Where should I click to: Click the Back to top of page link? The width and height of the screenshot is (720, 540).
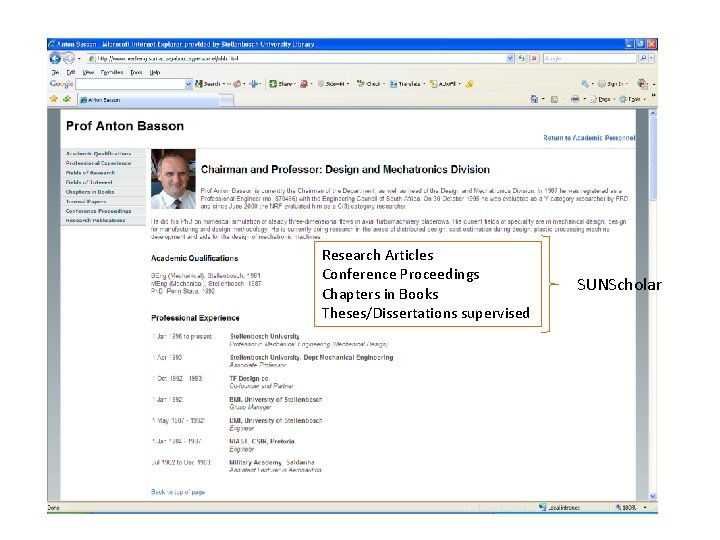point(178,492)
